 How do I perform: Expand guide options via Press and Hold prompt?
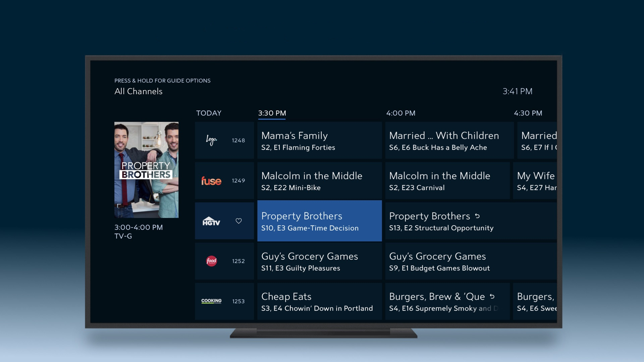[x=161, y=80]
